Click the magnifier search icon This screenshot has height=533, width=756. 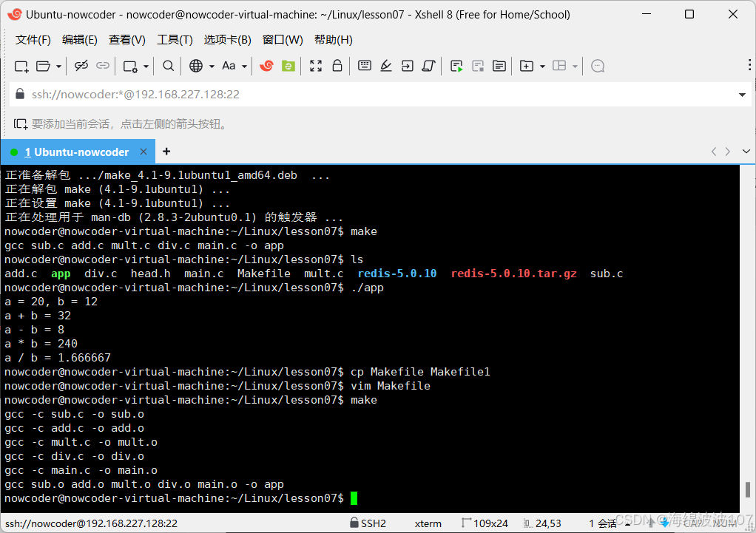168,66
